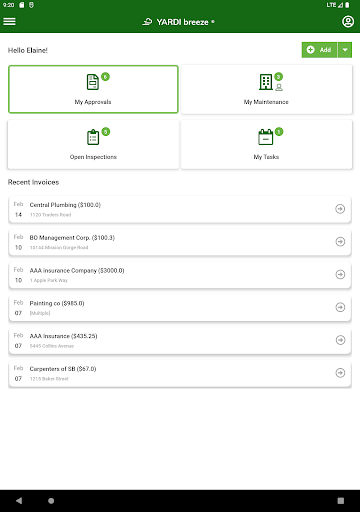The height and width of the screenshot is (512, 360).
Task: Open the hamburger navigation menu
Action: click(x=9, y=22)
